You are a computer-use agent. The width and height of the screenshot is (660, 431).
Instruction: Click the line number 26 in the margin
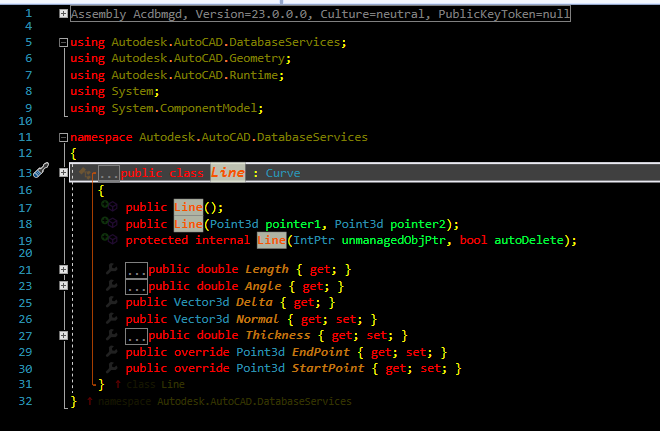point(25,319)
